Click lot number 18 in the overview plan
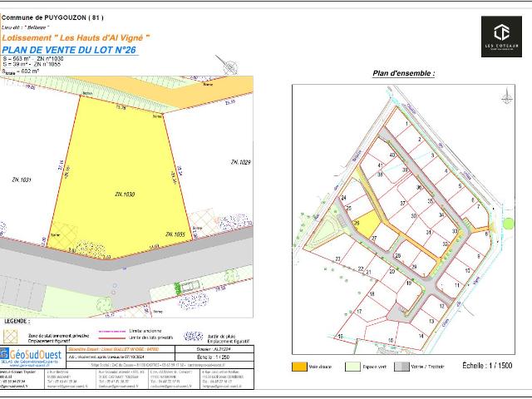532x399 pixels. [372, 293]
